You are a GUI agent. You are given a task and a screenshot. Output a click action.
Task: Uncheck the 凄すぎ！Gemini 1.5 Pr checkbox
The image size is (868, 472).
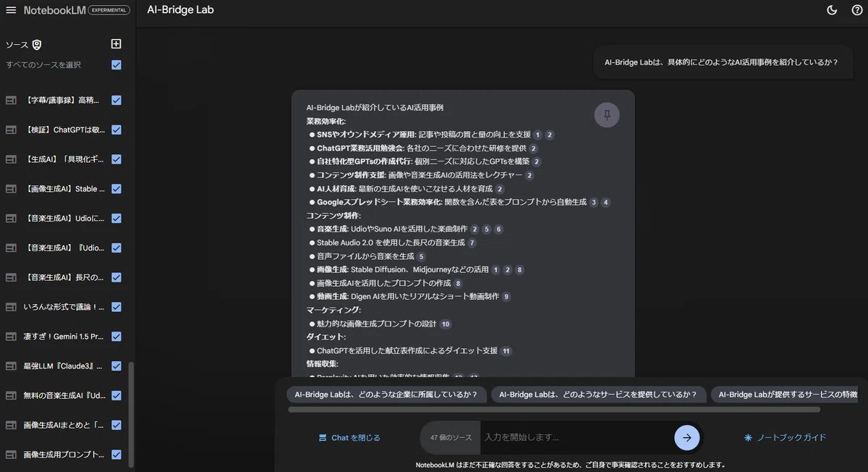[x=116, y=337]
